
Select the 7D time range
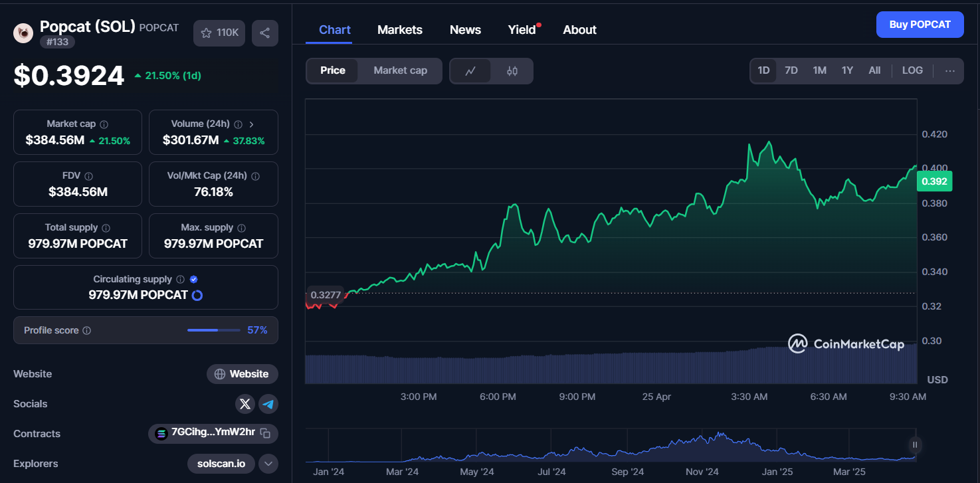pyautogui.click(x=791, y=70)
